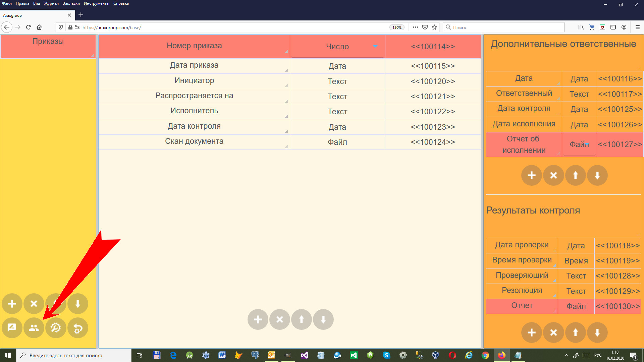
Task: Open the Инструменты menu
Action: (x=96, y=3)
